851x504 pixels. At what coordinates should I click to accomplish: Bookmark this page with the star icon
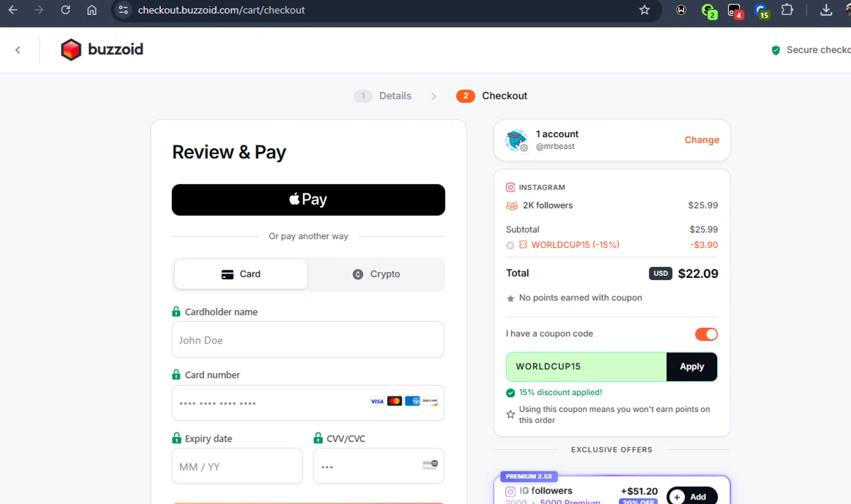644,10
